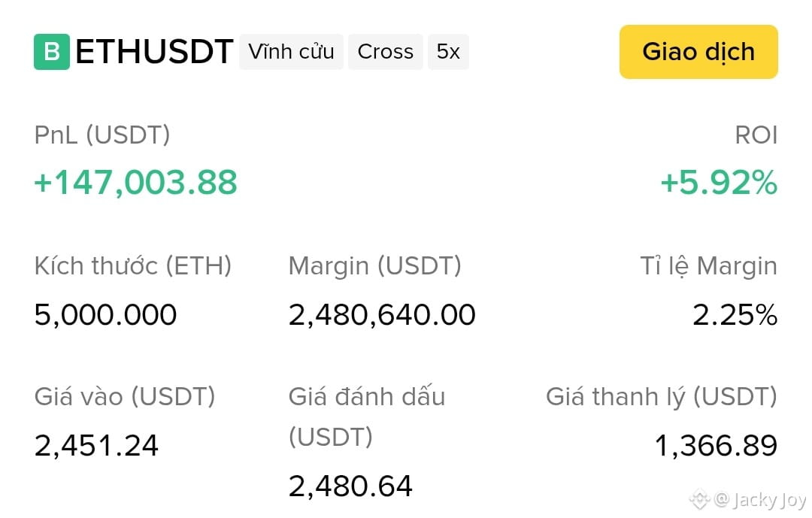The width and height of the screenshot is (812, 518).
Task: Click the 2,480,640.00 margin value
Action: (x=382, y=315)
